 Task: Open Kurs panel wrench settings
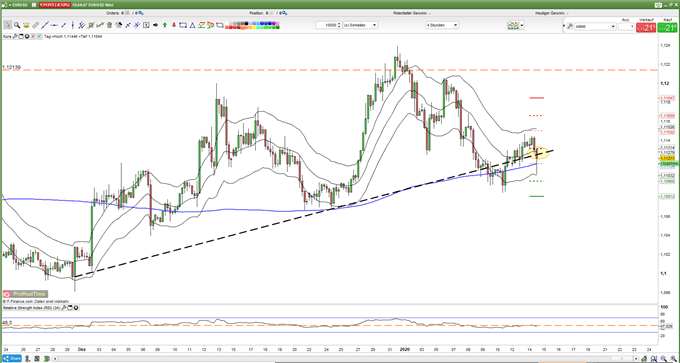[x=15, y=36]
